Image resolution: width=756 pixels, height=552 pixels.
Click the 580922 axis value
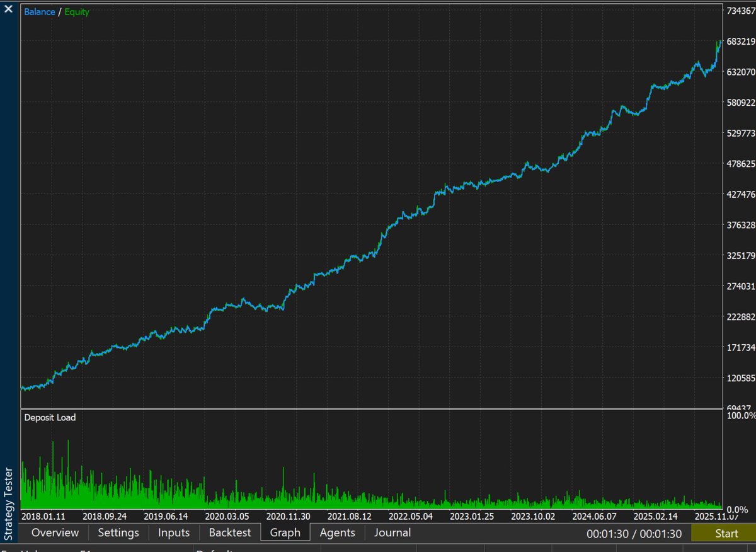[741, 103]
